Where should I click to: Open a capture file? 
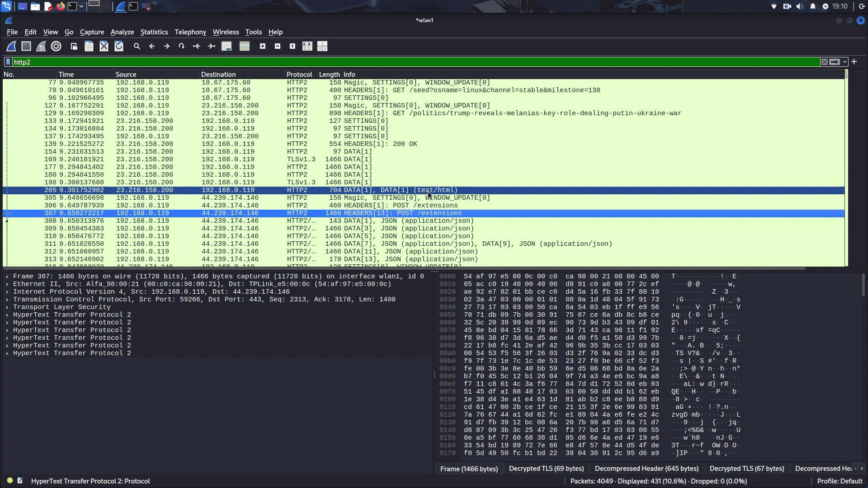point(74,46)
